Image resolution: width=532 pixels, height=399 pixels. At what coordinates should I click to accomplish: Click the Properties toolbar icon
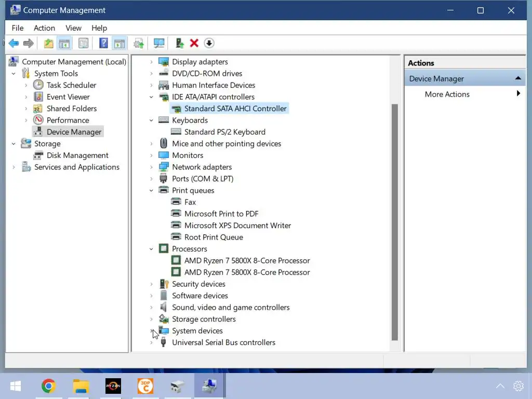pyautogui.click(x=83, y=43)
